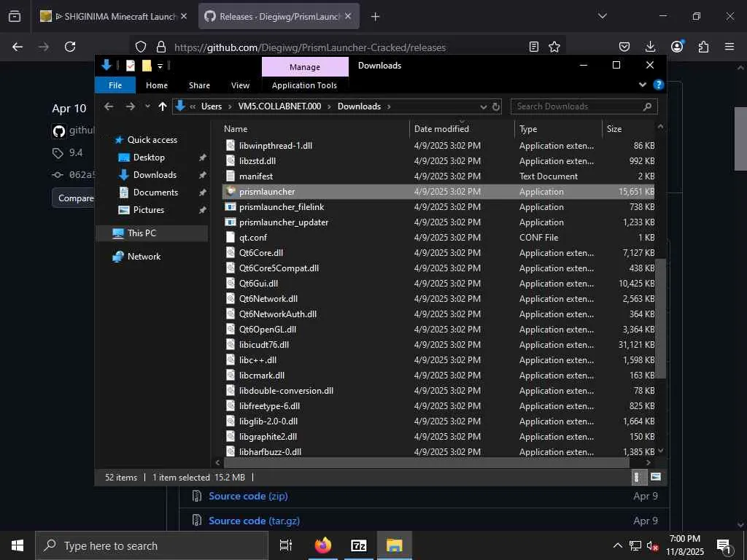Go back in Explorer navigation
This screenshot has width=747, height=560.
click(109, 106)
